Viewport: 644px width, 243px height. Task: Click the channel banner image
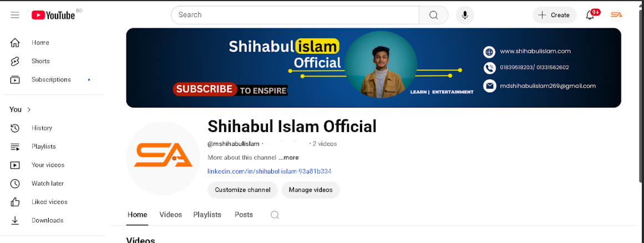coord(373,68)
